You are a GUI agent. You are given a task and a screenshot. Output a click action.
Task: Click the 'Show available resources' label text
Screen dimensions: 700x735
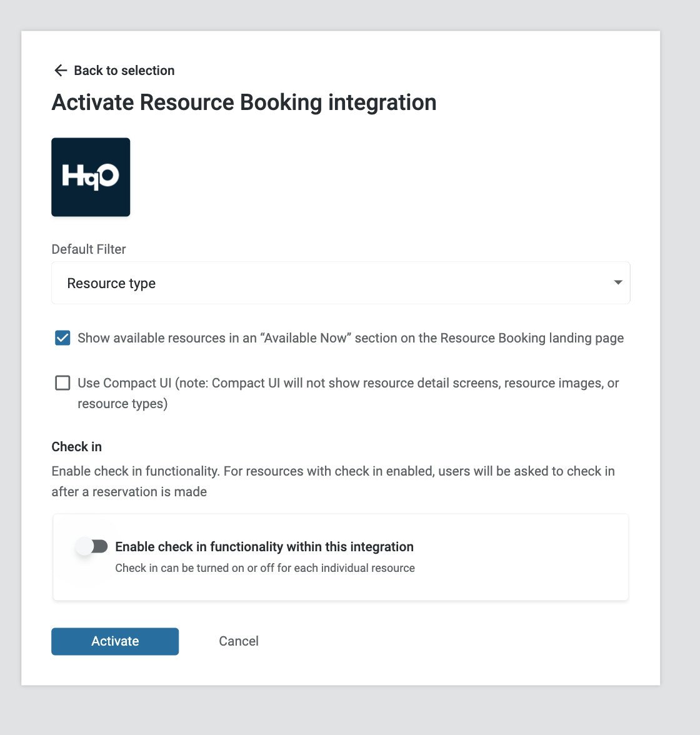pyautogui.click(x=351, y=338)
